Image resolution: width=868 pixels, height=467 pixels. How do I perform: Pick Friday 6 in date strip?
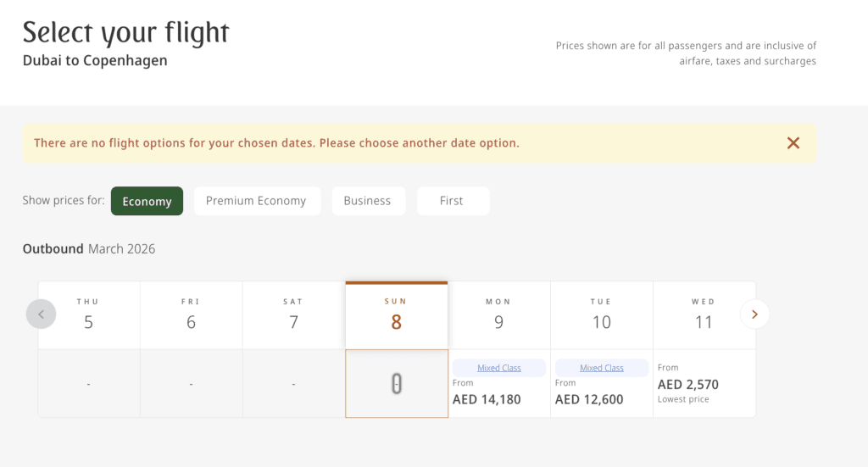click(x=191, y=315)
